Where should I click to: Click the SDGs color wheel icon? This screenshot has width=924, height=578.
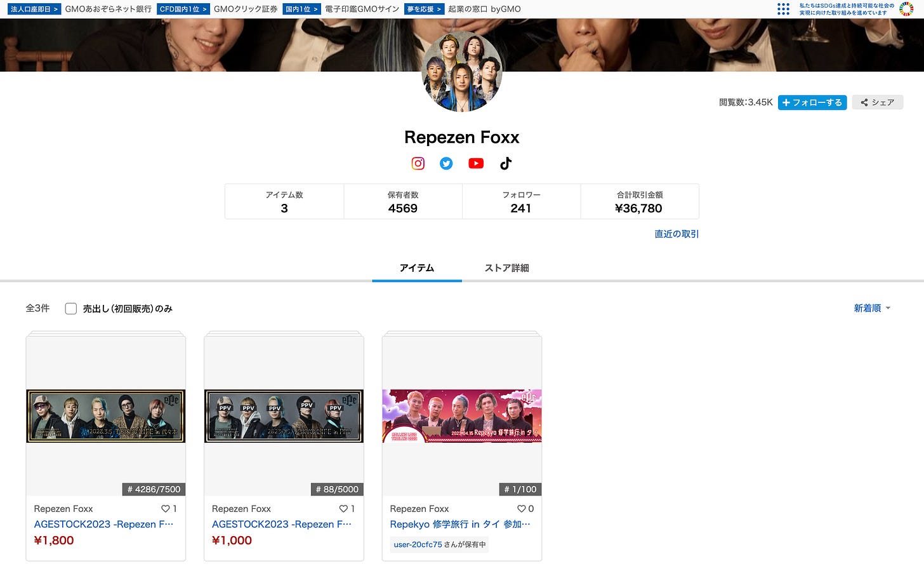point(906,9)
